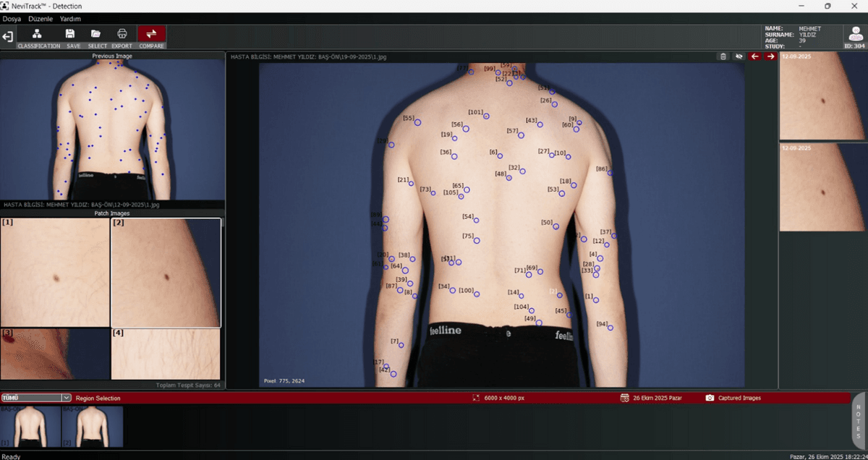Select mole marker 21
Screen dimensions: 868x460
411,184
